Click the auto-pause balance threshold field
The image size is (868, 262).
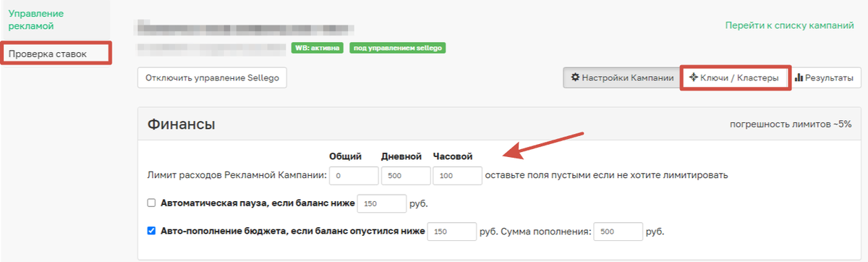(382, 203)
